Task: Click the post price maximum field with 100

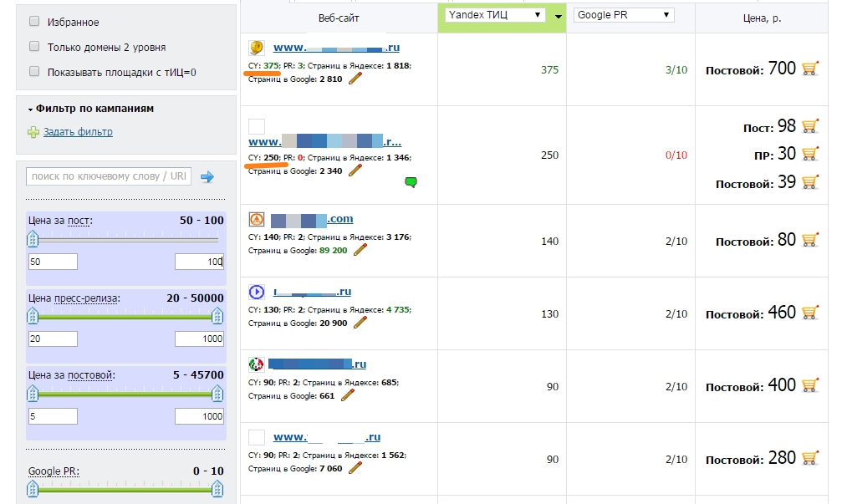Action: (199, 262)
